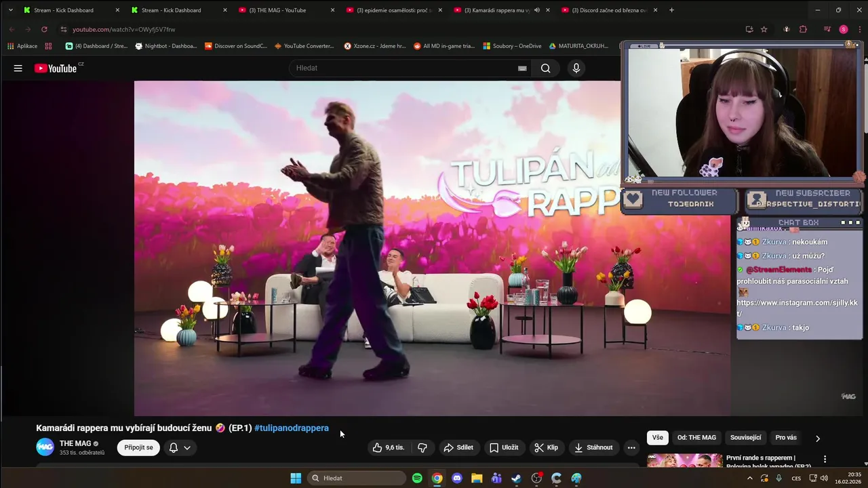Open the #tulipanodrappera hashtag link
The image size is (868, 488).
point(292,428)
